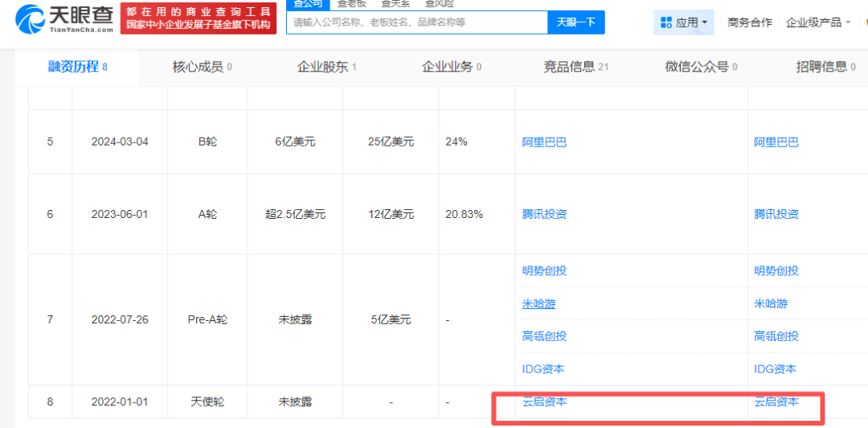868x428 pixels.
Task: Open 高瓴创投 link in investor column
Action: pos(544,336)
